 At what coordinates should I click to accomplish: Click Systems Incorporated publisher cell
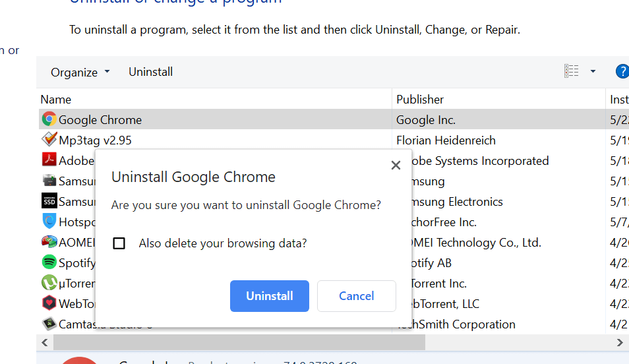480,161
